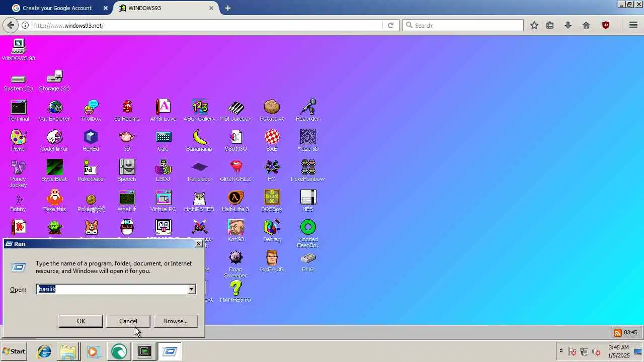Open Piskel paint palette icon
Image resolution: width=644 pixels, height=362 pixels.
point(18,141)
